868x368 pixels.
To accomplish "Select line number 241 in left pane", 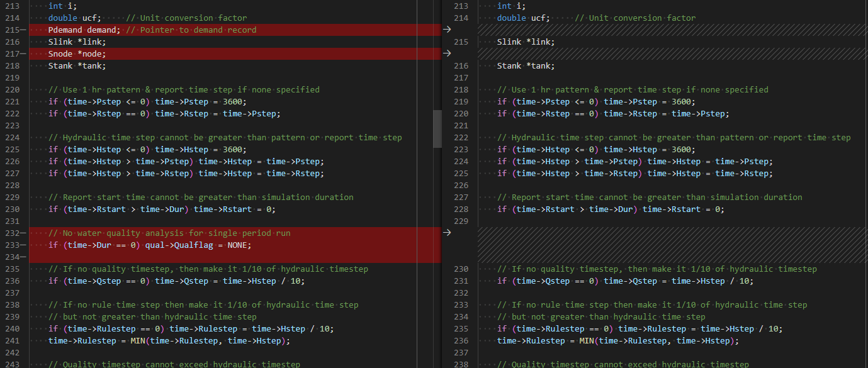I will 12,340.
